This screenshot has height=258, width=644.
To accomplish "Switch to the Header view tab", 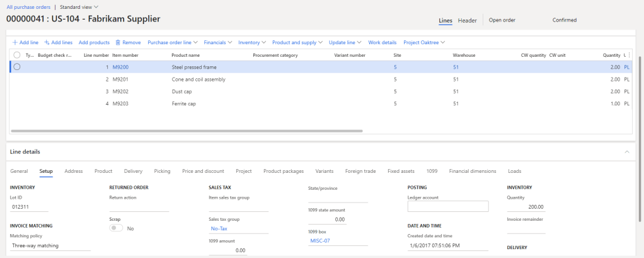I will (467, 20).
